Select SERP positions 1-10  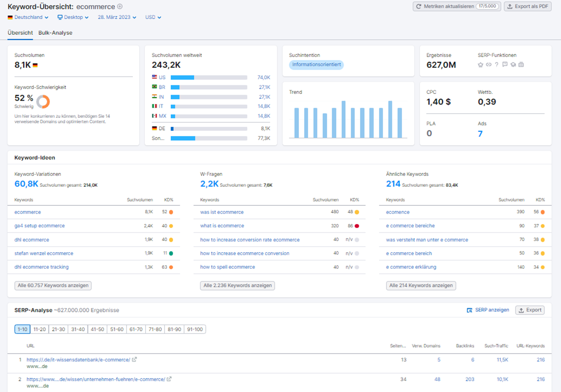click(22, 329)
